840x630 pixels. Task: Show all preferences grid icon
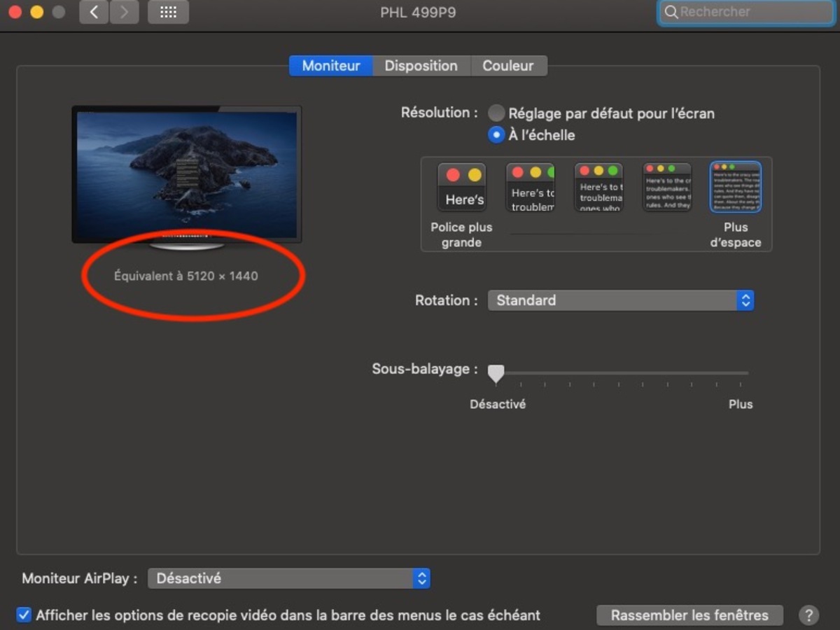pos(168,13)
